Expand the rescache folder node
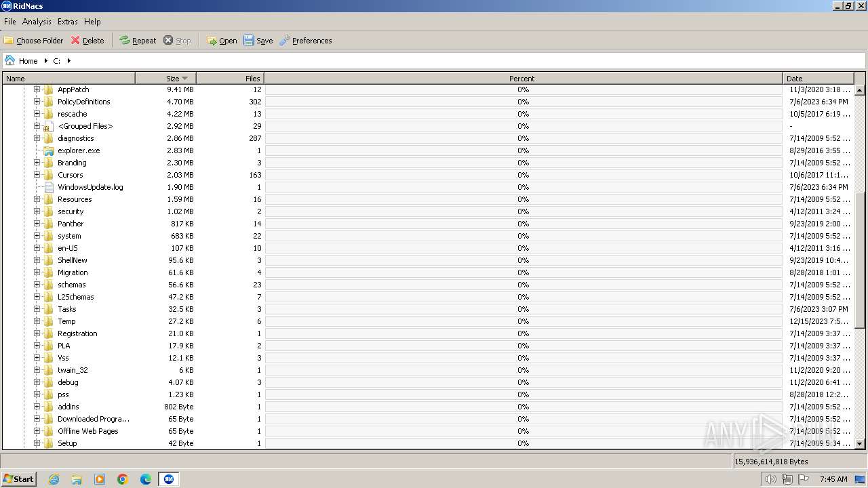 click(37, 114)
